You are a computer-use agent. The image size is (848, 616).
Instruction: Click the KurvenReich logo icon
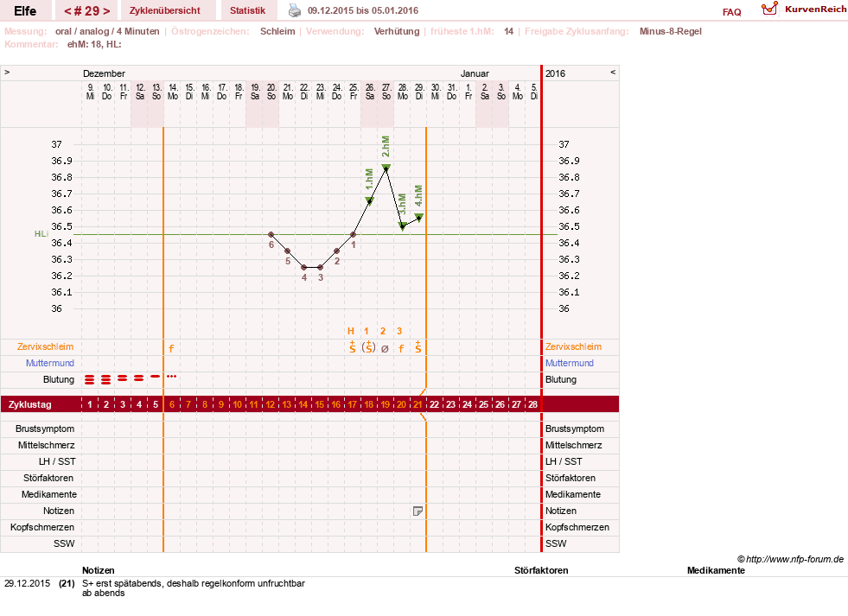[x=769, y=10]
